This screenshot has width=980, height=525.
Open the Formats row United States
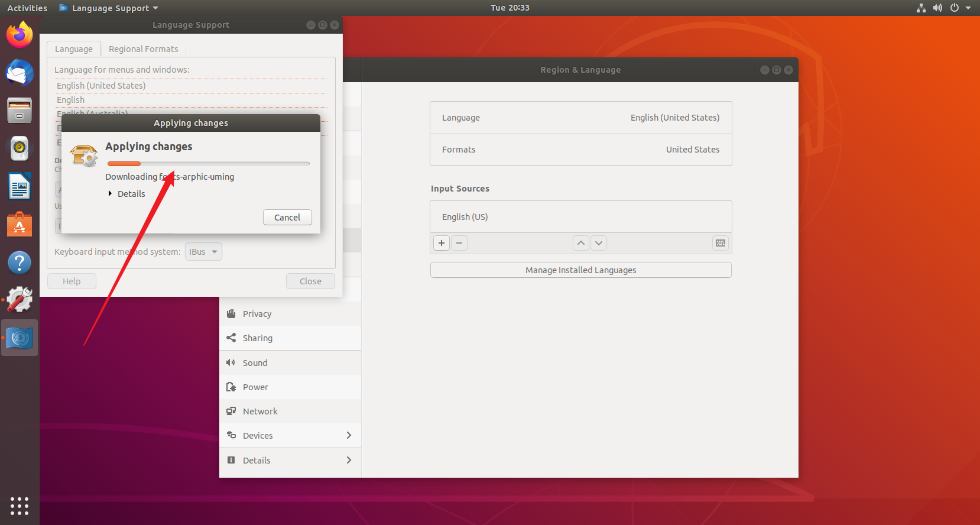[581, 150]
